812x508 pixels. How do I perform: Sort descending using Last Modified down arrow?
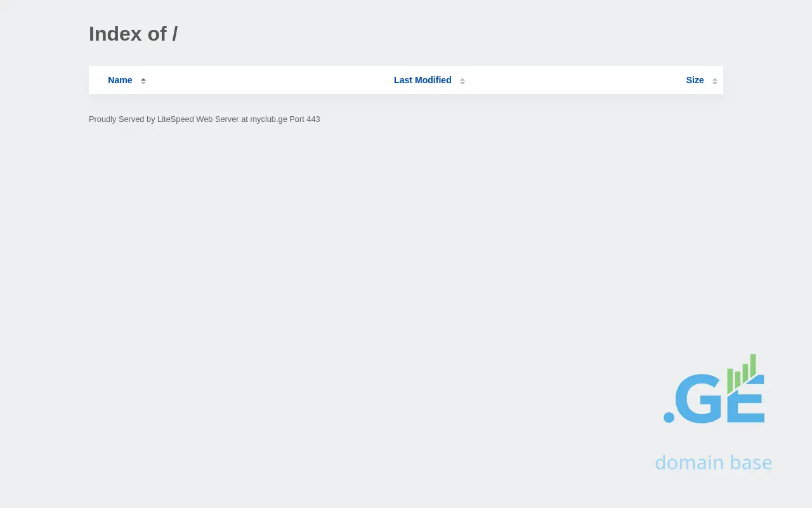point(462,83)
